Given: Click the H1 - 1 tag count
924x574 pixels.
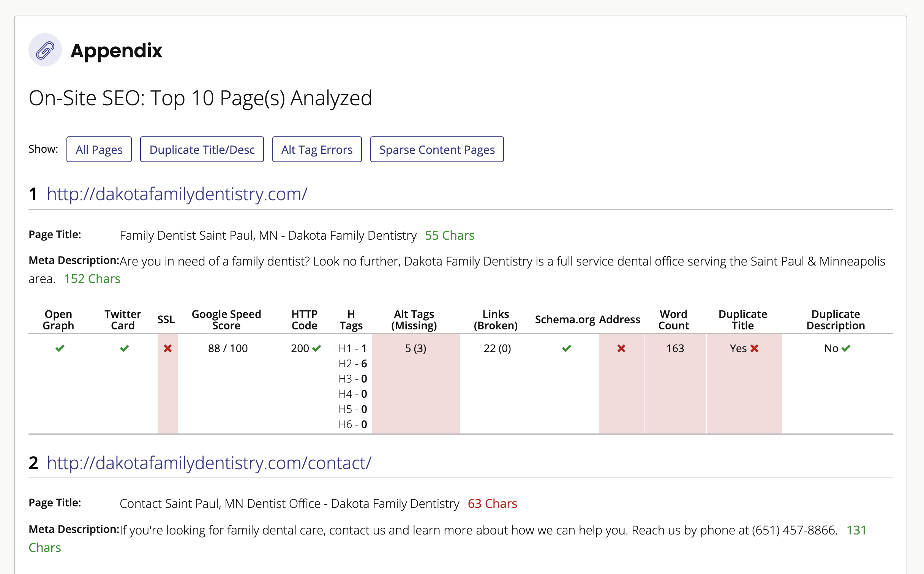Looking at the screenshot, I should click(x=353, y=348).
